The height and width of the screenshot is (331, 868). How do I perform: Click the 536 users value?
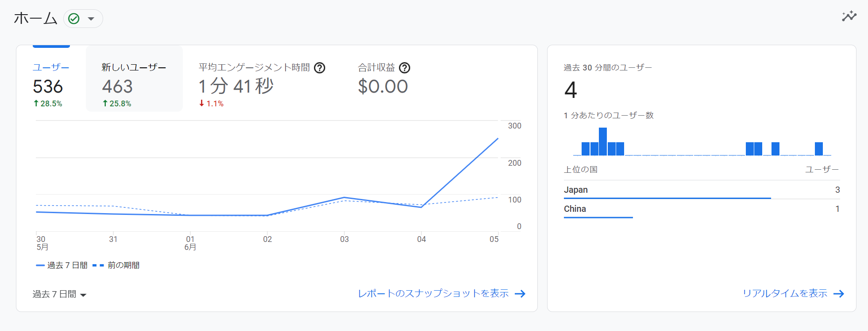pyautogui.click(x=48, y=86)
